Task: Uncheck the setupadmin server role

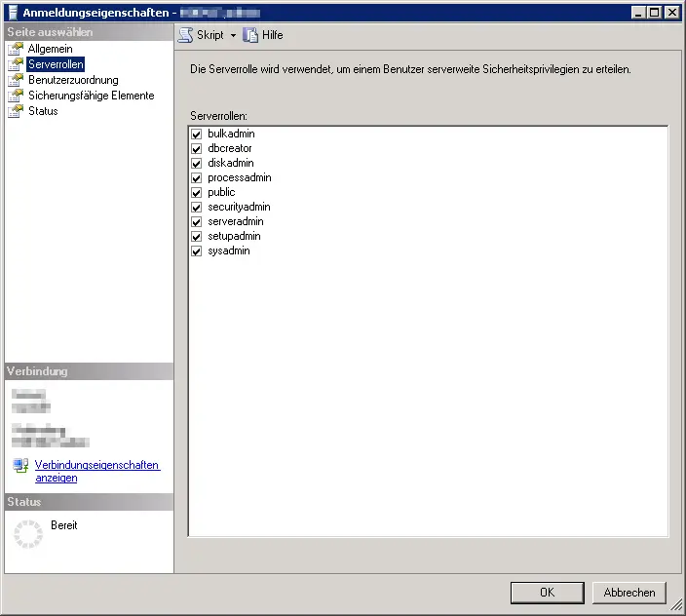Action: 197,237
